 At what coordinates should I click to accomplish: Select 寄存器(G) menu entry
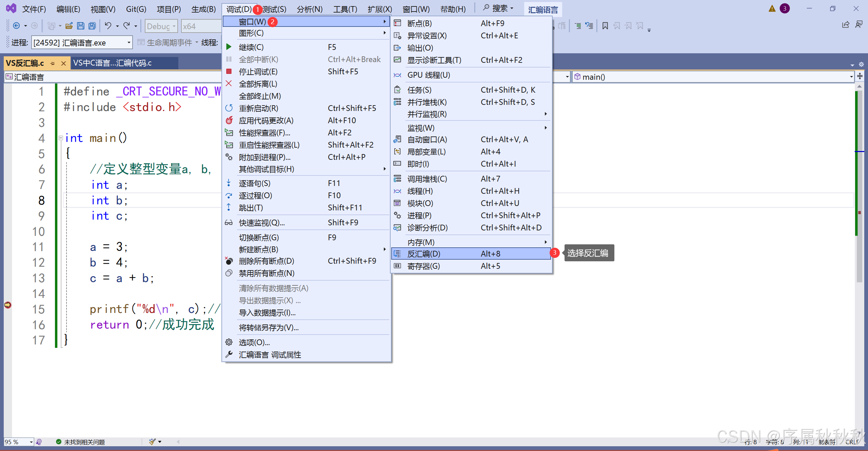[471, 266]
